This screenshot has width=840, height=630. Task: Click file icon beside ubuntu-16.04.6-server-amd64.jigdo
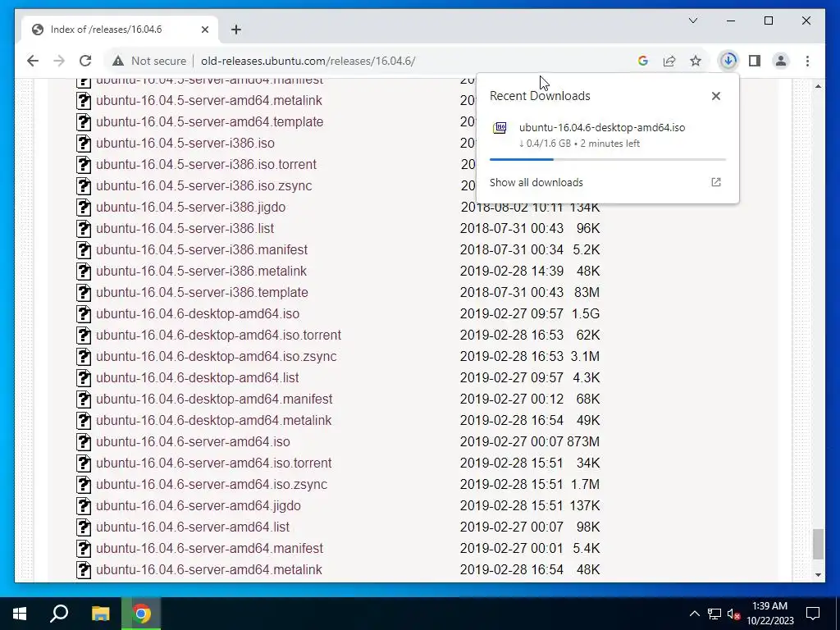tap(84, 505)
